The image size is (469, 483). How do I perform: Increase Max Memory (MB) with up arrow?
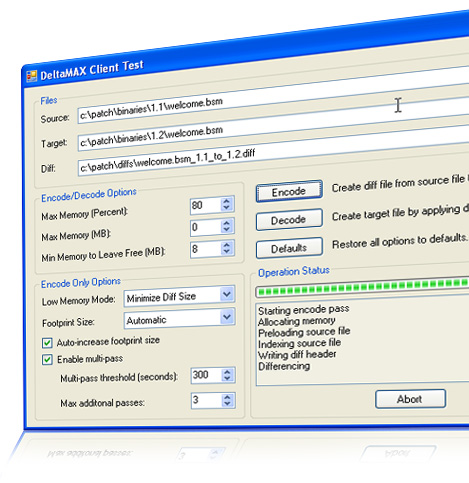[x=227, y=223]
